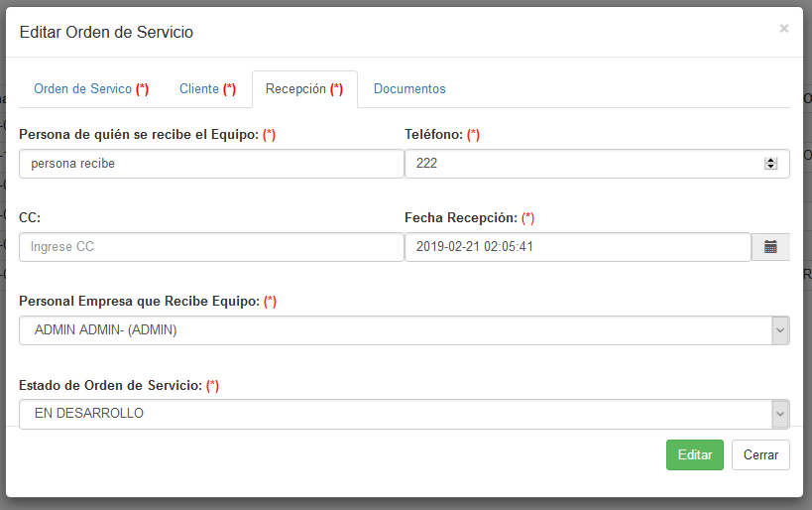Switch to the Orden de Servico tab
This screenshot has height=510, width=812.
(x=90, y=89)
